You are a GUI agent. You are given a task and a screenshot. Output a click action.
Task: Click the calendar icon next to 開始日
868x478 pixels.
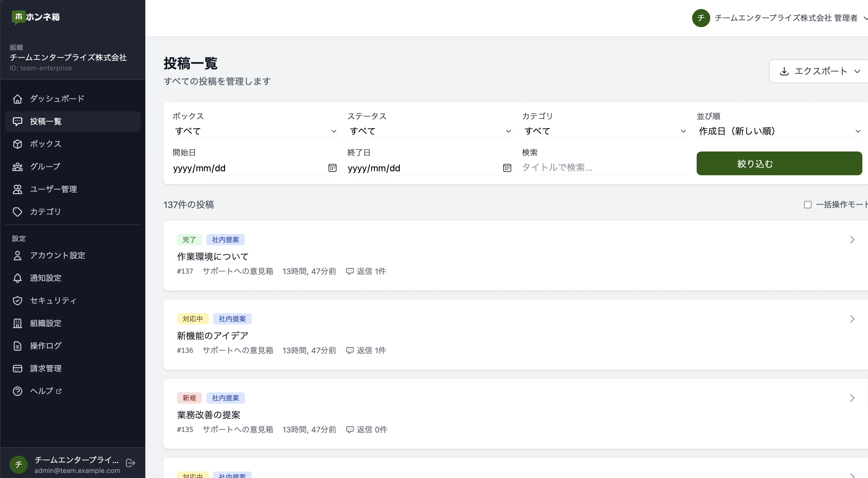332,168
